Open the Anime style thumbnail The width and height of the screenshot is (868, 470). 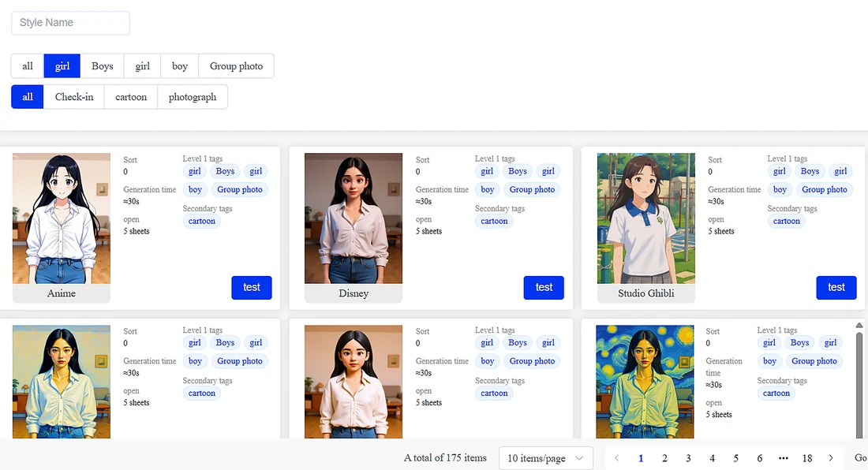point(62,218)
